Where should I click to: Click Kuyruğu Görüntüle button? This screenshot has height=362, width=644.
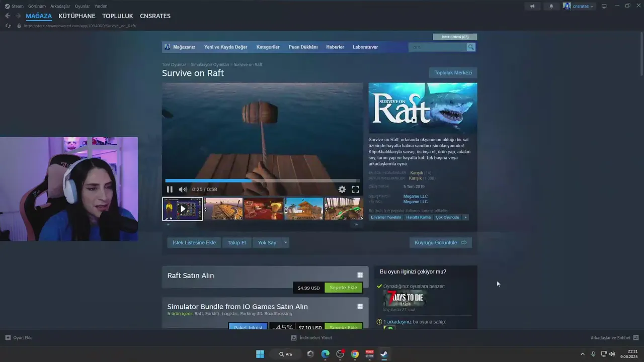441,242
